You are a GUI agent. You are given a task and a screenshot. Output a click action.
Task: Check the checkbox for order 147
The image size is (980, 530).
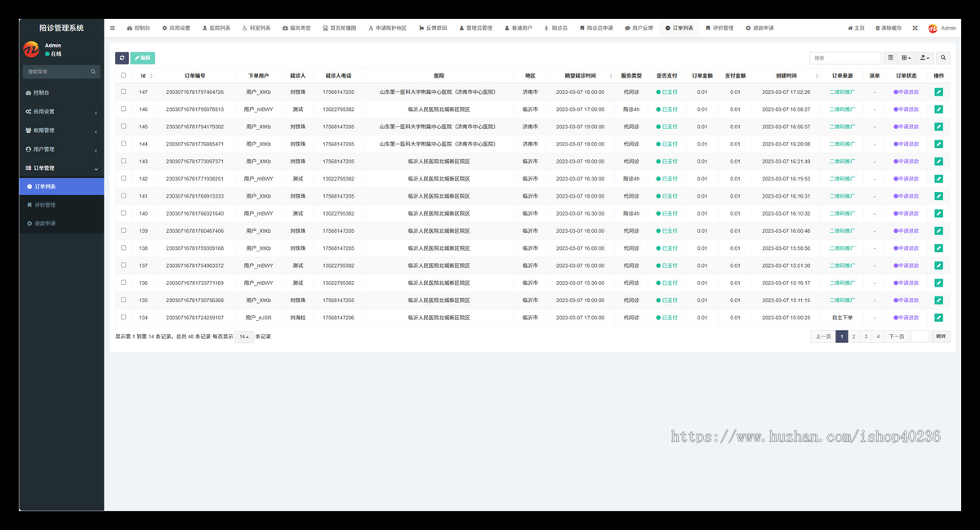coord(123,91)
